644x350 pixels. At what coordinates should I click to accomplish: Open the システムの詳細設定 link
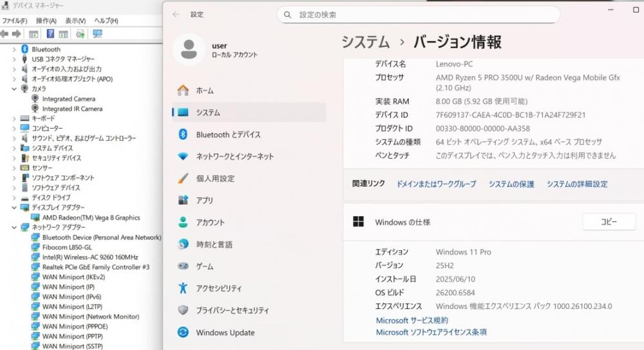[x=576, y=184]
